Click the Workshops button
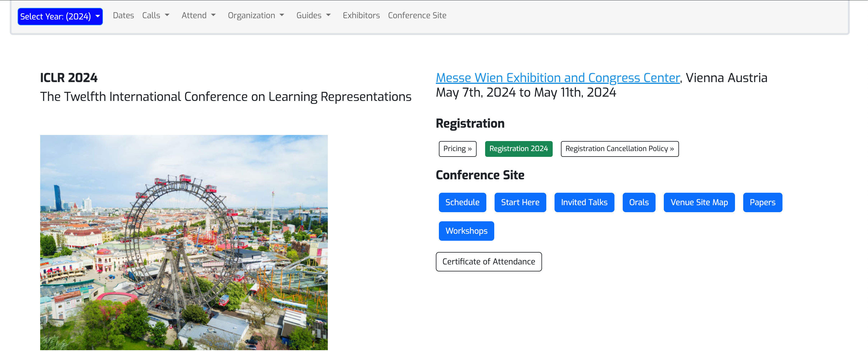The width and height of the screenshot is (868, 352). 466,231
